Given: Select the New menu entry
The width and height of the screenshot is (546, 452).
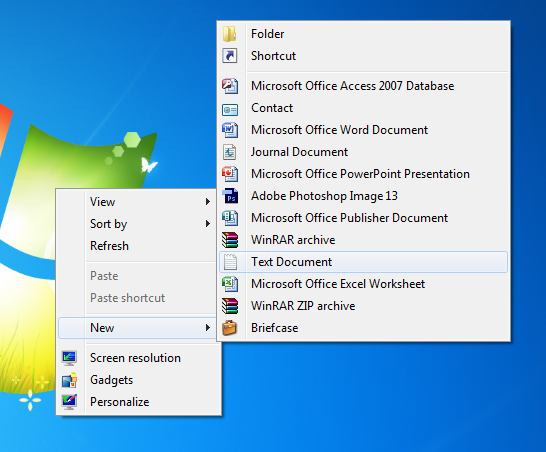Looking at the screenshot, I should 138,328.
